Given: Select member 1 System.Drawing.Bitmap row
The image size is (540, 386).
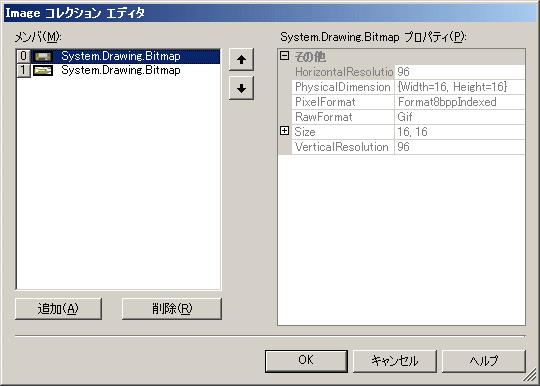Looking at the screenshot, I should [x=118, y=71].
